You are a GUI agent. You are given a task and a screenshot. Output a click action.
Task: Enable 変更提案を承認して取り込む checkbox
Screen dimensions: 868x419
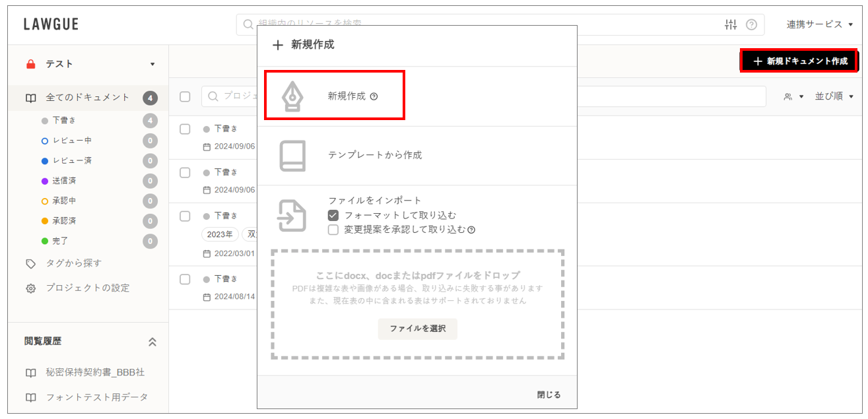(333, 230)
